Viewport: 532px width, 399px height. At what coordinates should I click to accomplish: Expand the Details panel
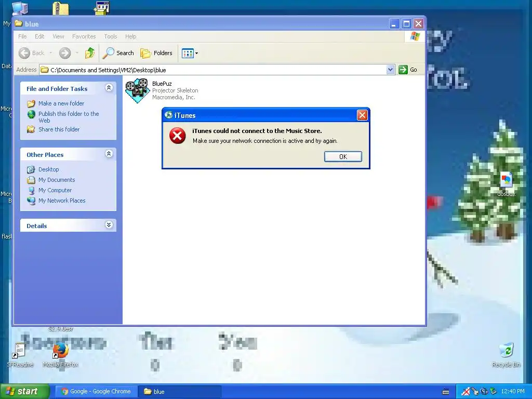pyautogui.click(x=109, y=224)
